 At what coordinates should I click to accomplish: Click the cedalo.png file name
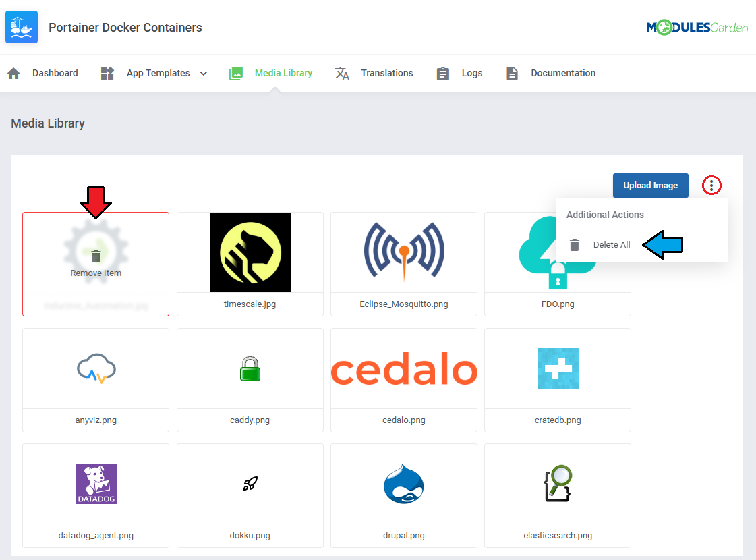[x=404, y=420]
